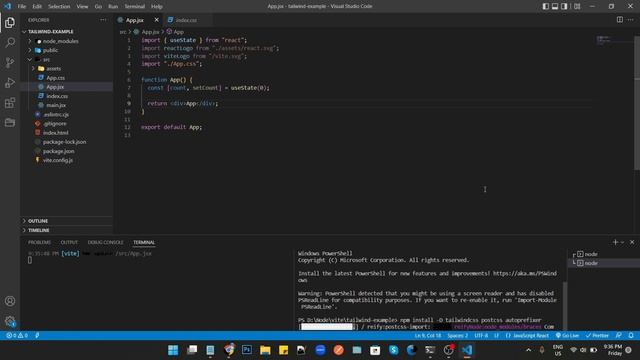Click the editor minimap preview
Screen dimensions: 640x360
[603, 40]
